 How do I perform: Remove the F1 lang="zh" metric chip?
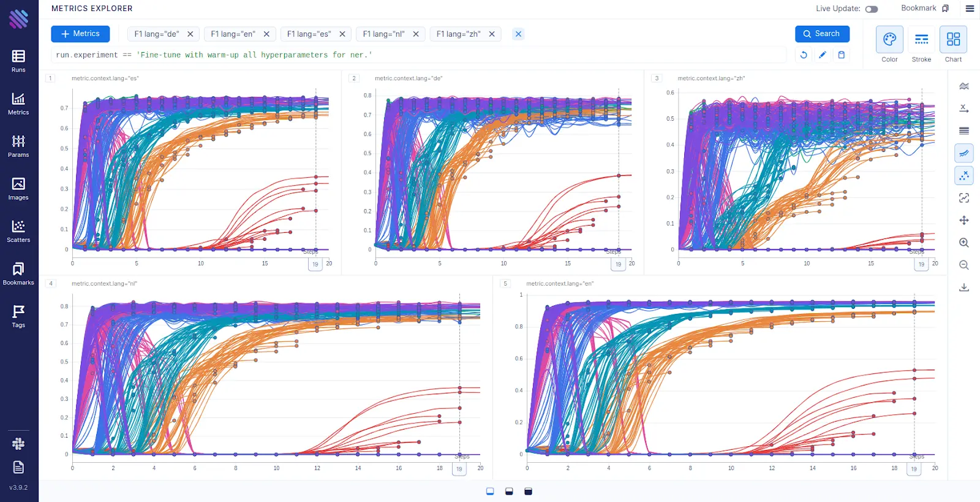(x=492, y=34)
